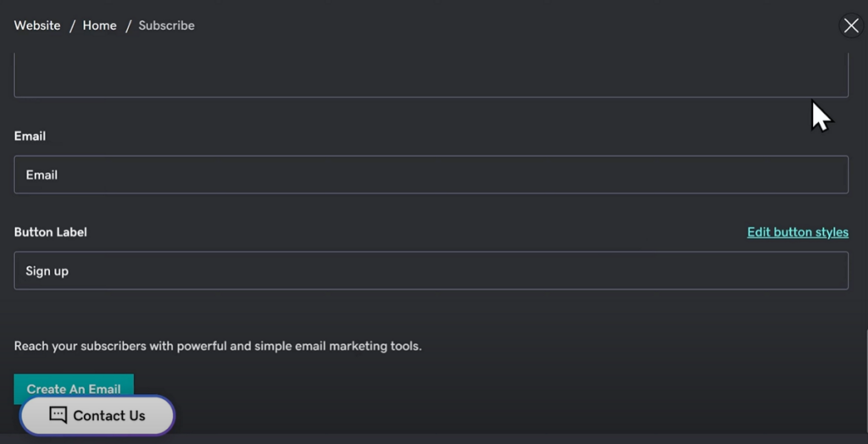Click the partially visible text area at top

(x=431, y=75)
